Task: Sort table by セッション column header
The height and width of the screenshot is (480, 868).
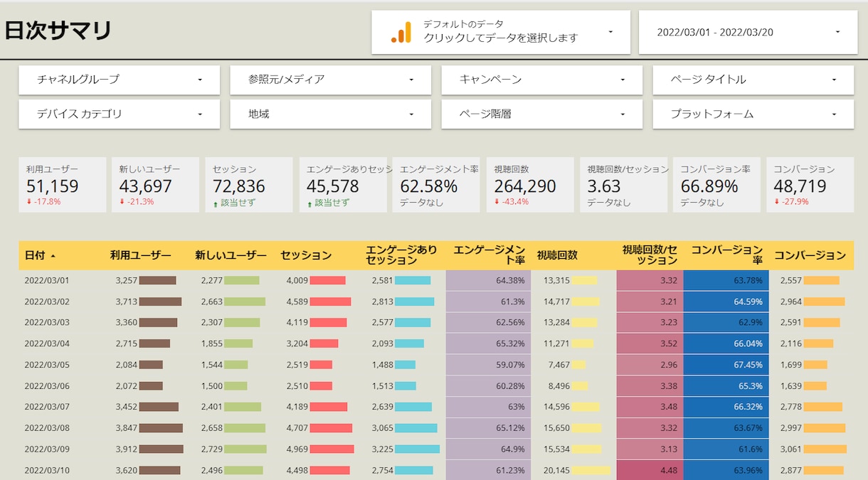Action: 306,255
